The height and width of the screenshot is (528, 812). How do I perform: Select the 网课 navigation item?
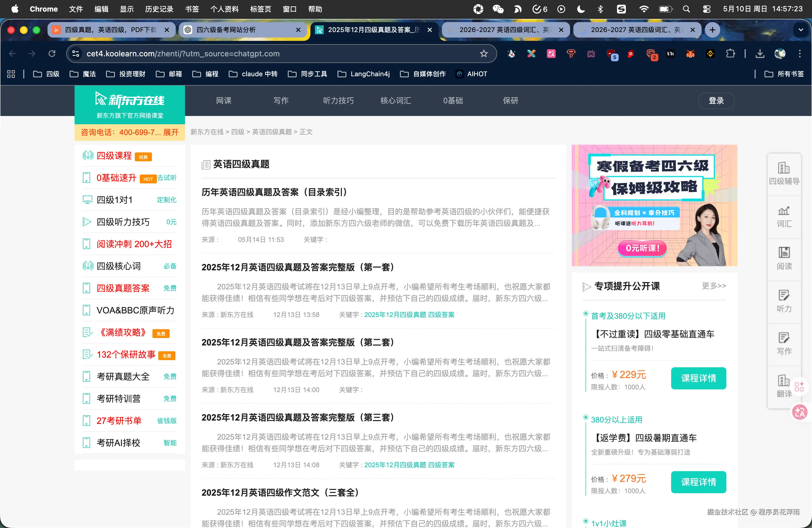(224, 101)
